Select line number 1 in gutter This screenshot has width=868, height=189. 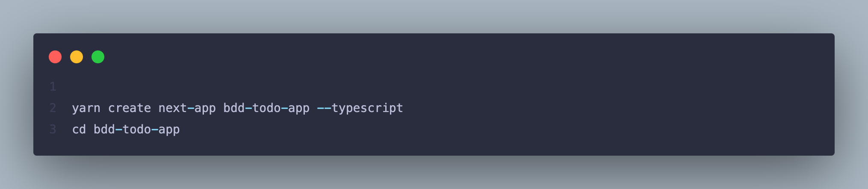point(53,87)
